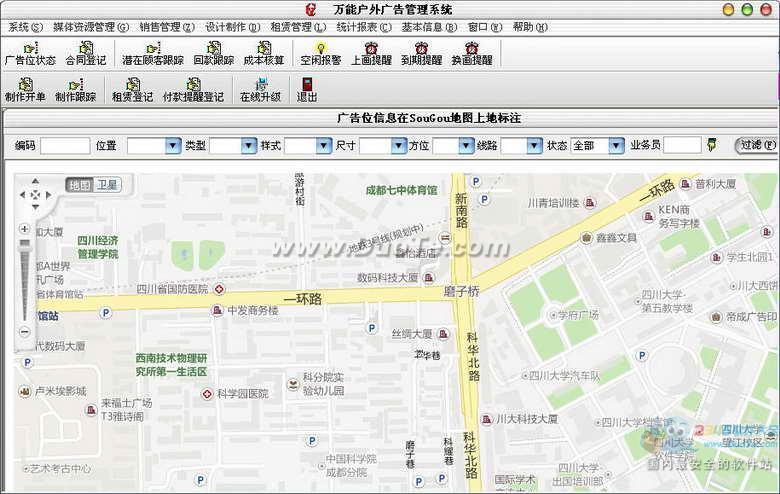
Task: Open 制作跟踪 production tracking
Action: [75, 91]
